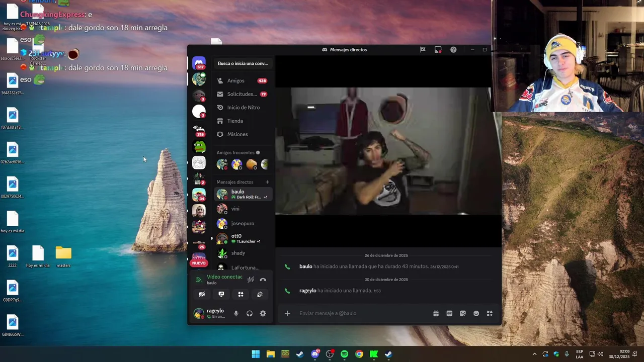Click the call-window popout icon with red dot
The height and width of the screenshot is (362, 644).
click(x=438, y=50)
